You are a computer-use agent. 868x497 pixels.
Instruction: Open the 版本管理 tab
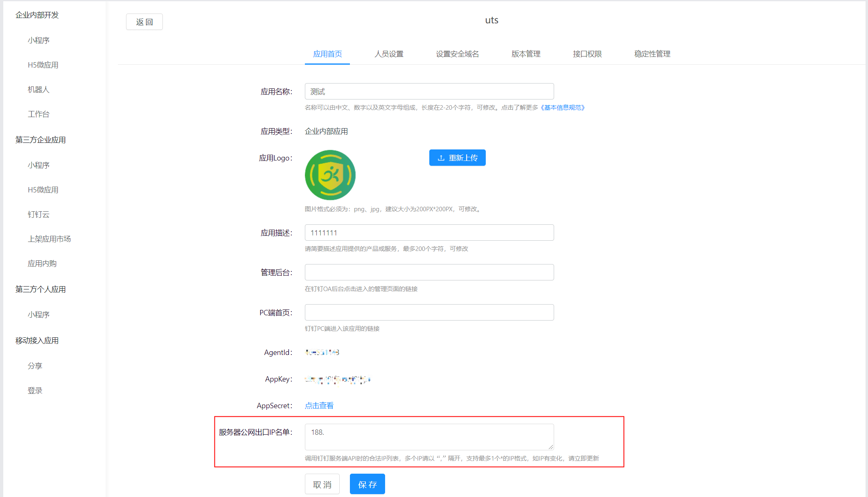pyautogui.click(x=526, y=54)
